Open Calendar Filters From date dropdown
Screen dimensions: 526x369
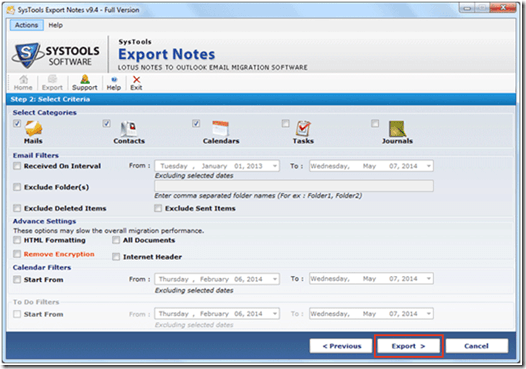275,279
